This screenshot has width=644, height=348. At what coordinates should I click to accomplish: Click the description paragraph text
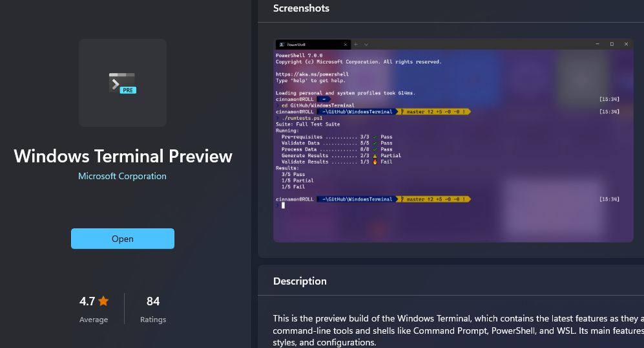[x=459, y=331]
